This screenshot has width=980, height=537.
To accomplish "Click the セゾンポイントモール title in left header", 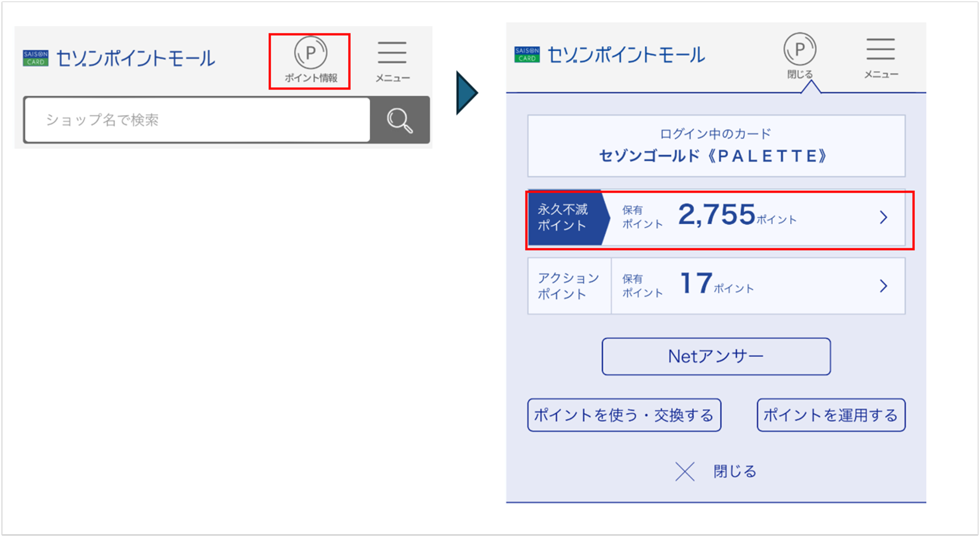I will [x=136, y=59].
